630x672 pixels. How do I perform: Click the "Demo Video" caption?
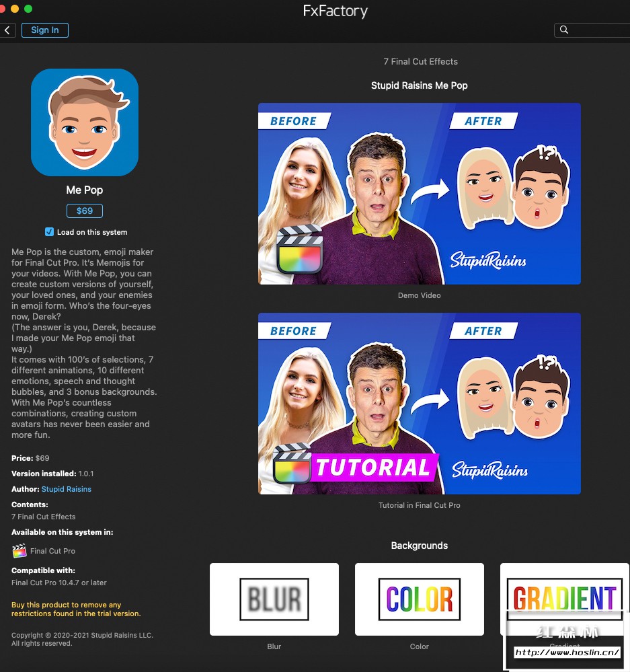coord(420,295)
